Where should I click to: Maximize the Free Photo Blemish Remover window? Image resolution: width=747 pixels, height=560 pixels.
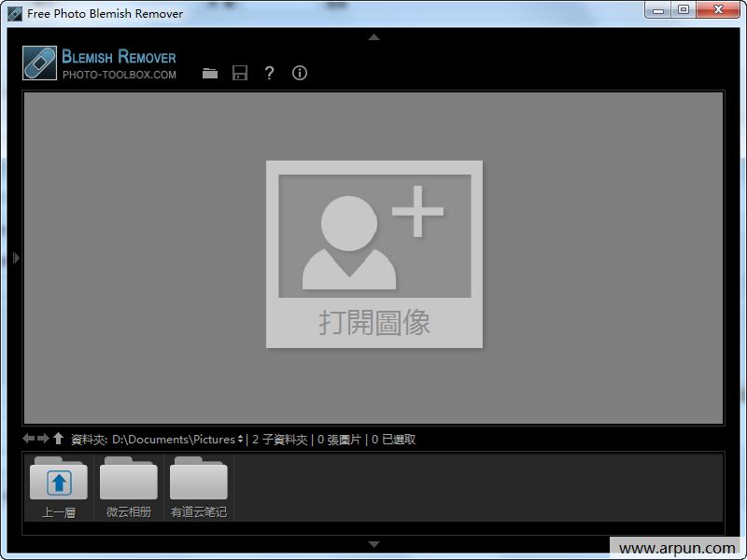[x=684, y=10]
